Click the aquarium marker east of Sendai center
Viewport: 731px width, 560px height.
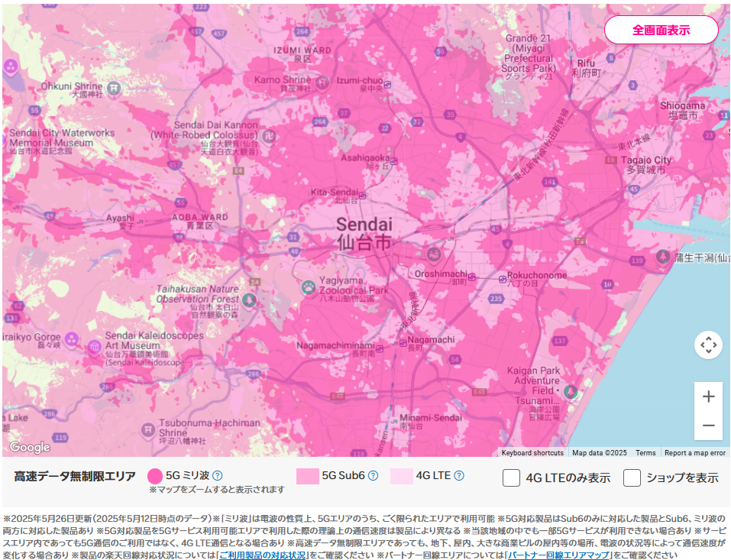(x=434, y=254)
